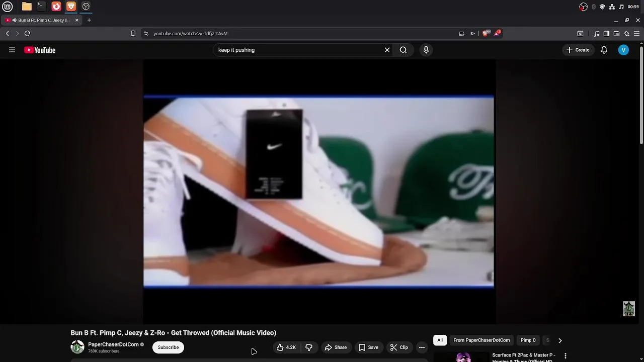Clear the search query with X

[x=387, y=50]
